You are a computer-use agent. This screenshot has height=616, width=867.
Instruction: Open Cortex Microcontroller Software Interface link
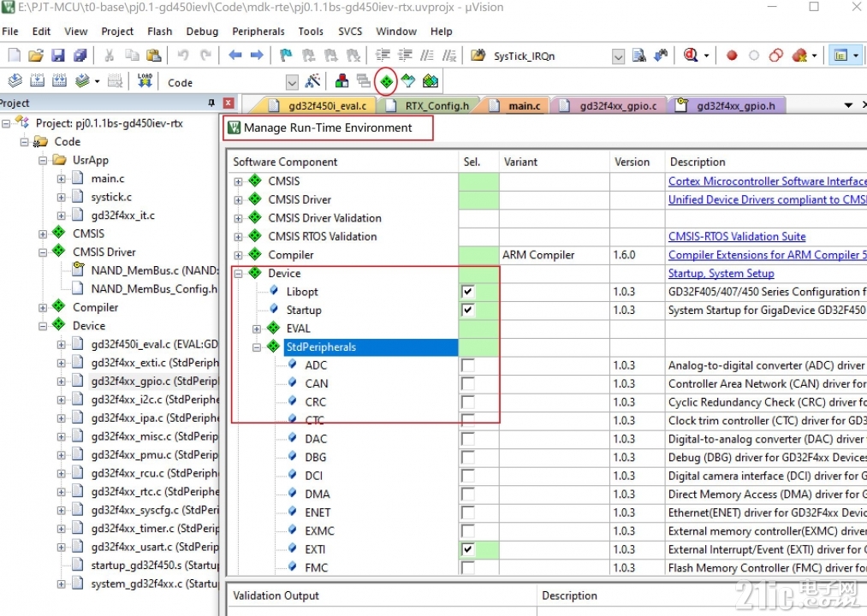pyautogui.click(x=768, y=181)
